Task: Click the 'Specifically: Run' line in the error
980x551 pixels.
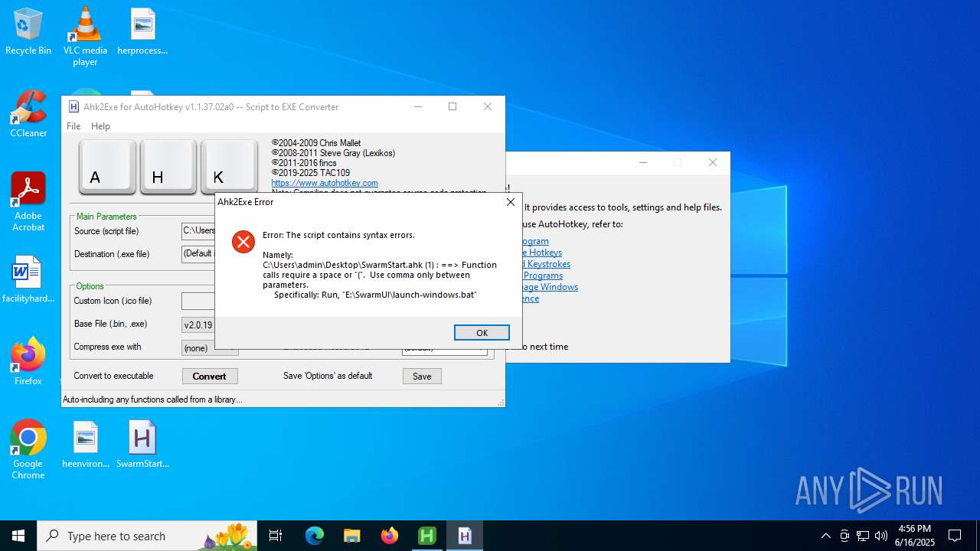Action: [375, 295]
